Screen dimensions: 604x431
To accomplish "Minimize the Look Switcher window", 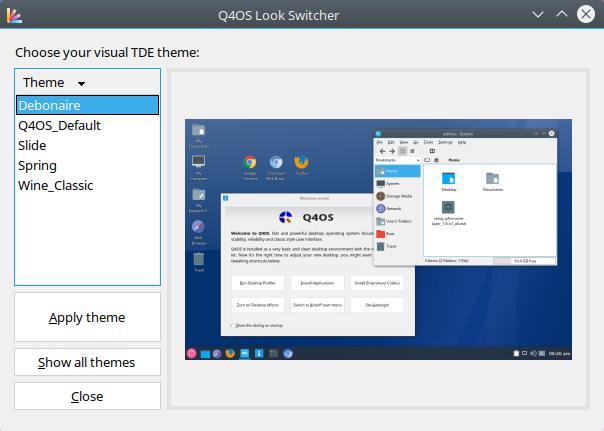I will [x=538, y=15].
